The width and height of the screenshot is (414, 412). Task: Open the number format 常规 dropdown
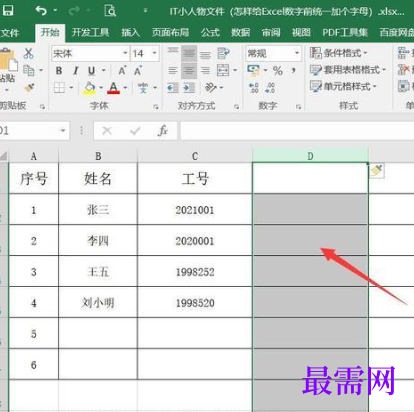tap(297, 53)
